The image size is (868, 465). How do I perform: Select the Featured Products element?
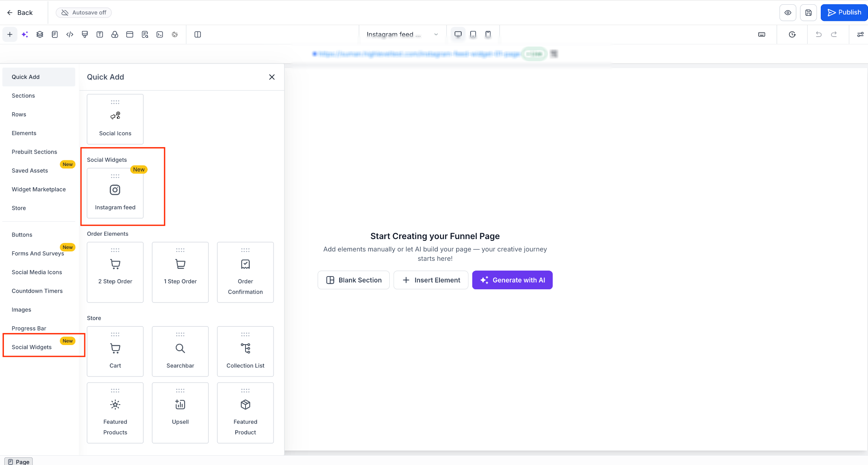tap(115, 413)
